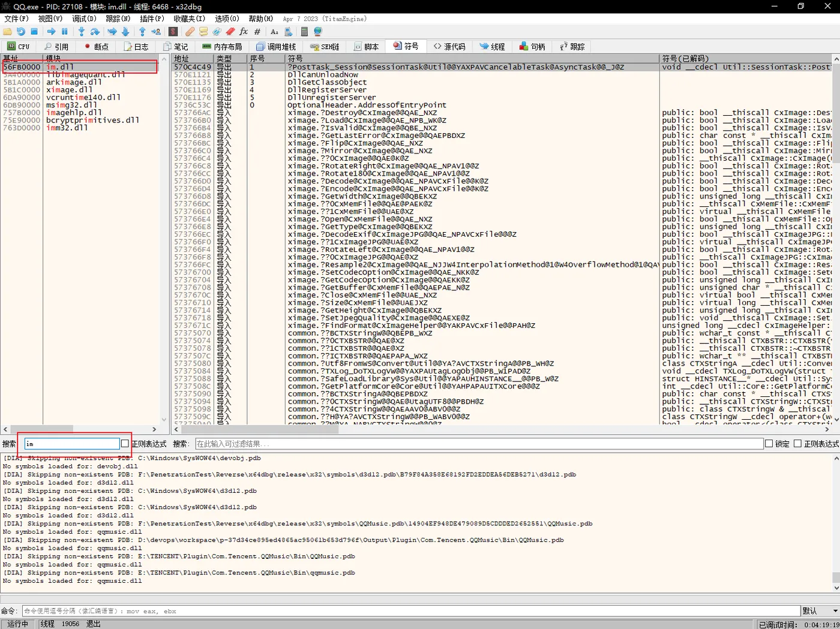This screenshot has height=629, width=840.
Task: Open the 默认 command dropdown
Action: [x=820, y=611]
